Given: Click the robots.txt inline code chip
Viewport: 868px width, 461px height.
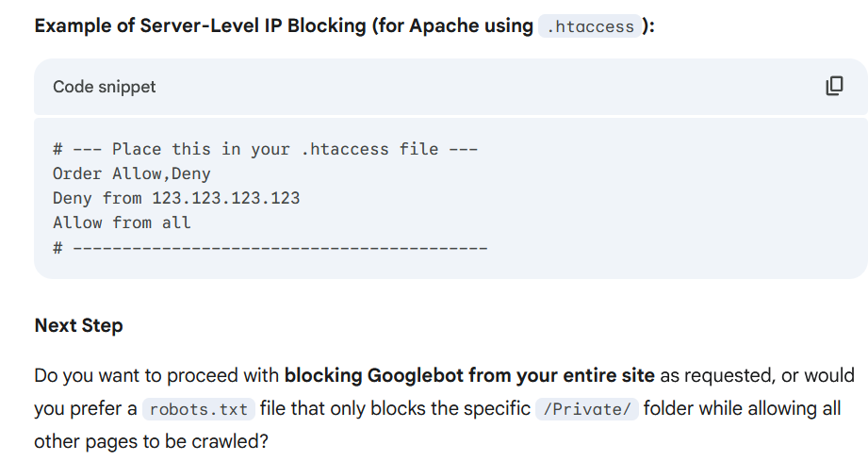Looking at the screenshot, I should coord(199,409).
